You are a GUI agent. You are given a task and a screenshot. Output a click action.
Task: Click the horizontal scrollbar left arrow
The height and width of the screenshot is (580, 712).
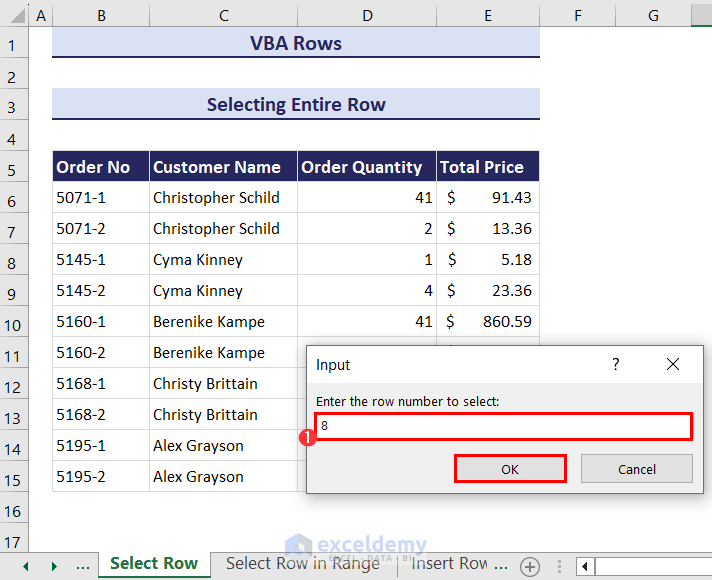point(585,566)
